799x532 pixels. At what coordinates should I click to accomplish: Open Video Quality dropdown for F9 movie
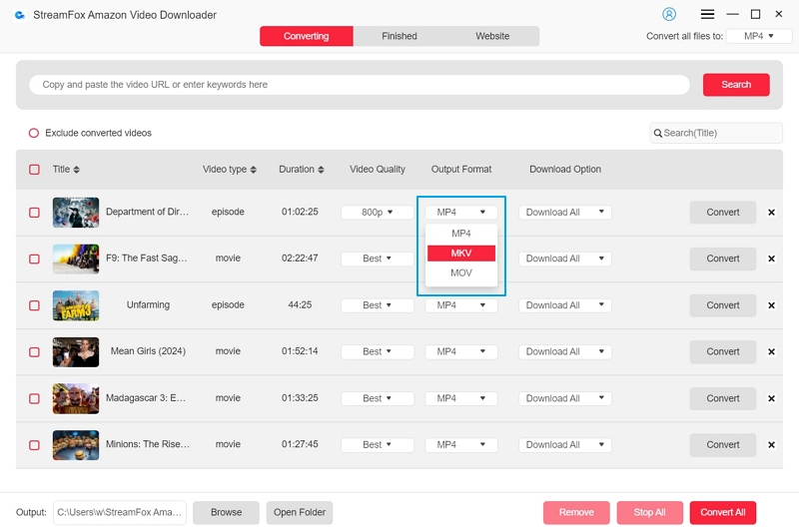point(378,259)
